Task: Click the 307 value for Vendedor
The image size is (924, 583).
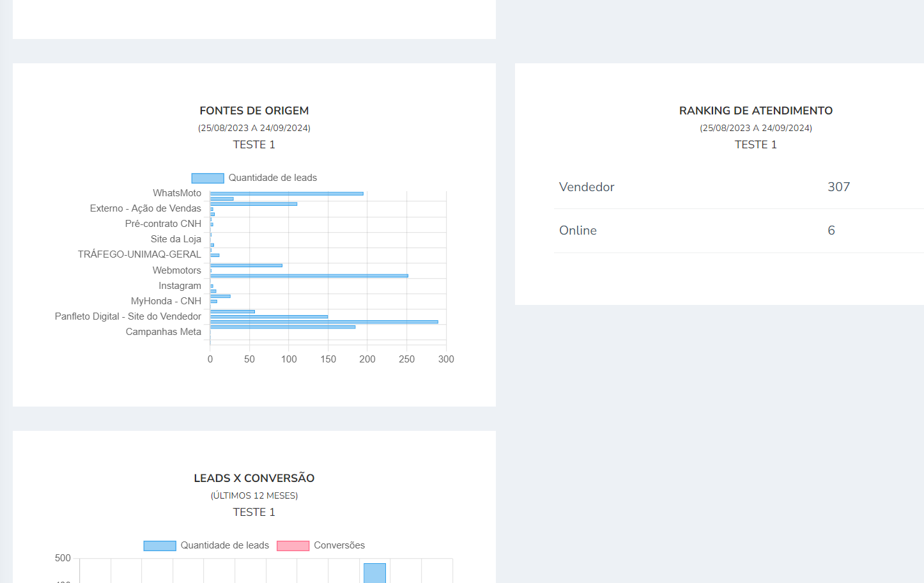Action: (839, 187)
